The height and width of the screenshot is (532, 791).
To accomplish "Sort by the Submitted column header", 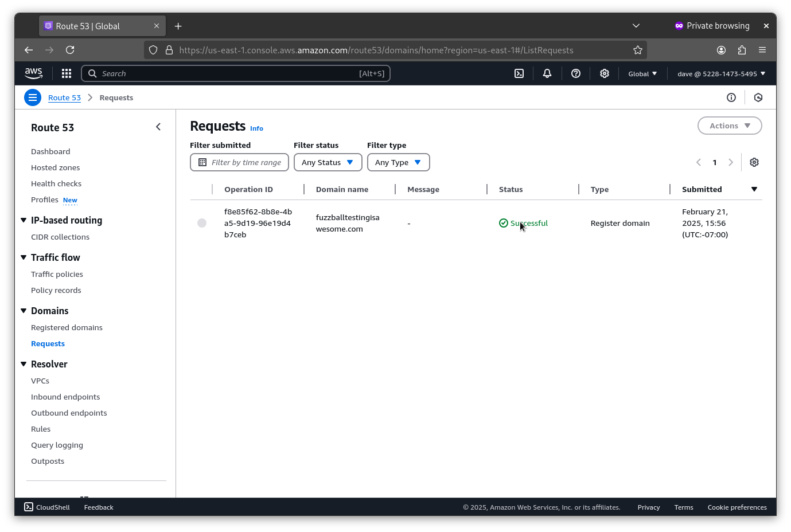I will pos(702,189).
